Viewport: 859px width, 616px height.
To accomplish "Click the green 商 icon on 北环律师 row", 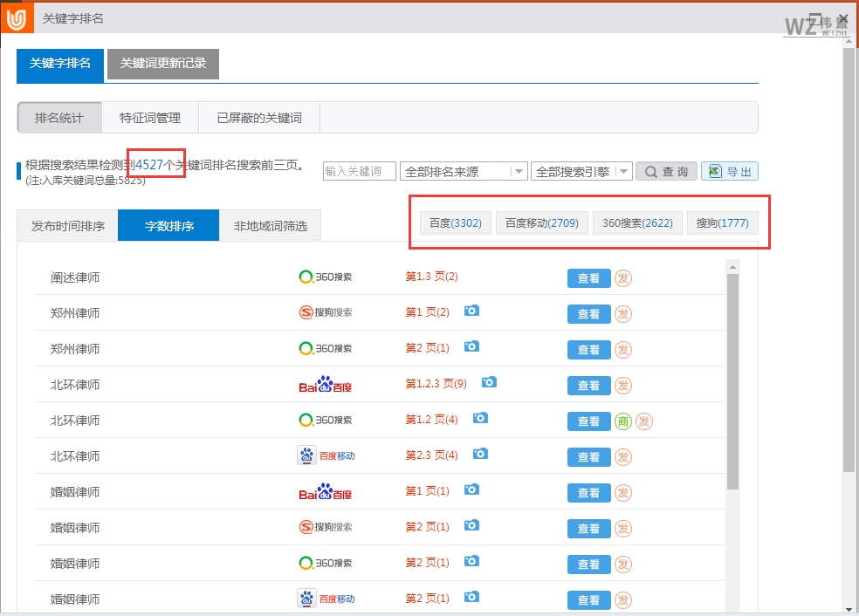I will click(622, 421).
